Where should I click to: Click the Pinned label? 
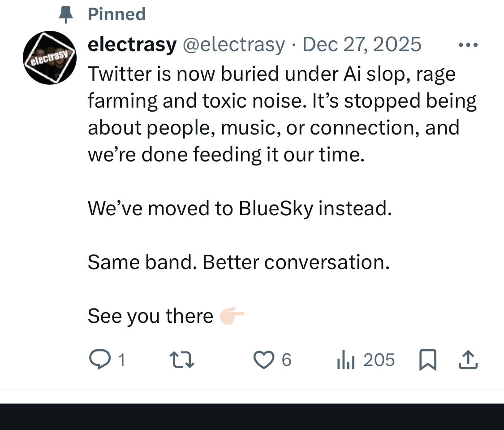pyautogui.click(x=116, y=14)
